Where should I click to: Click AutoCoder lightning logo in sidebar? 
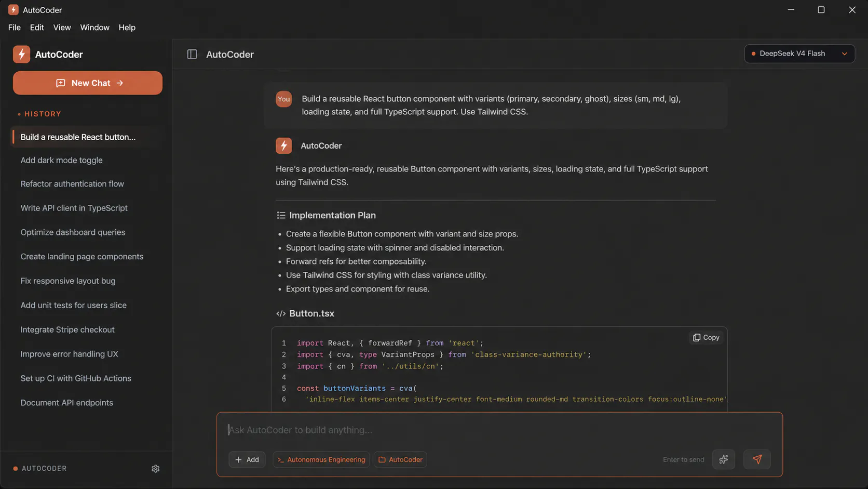tap(21, 54)
